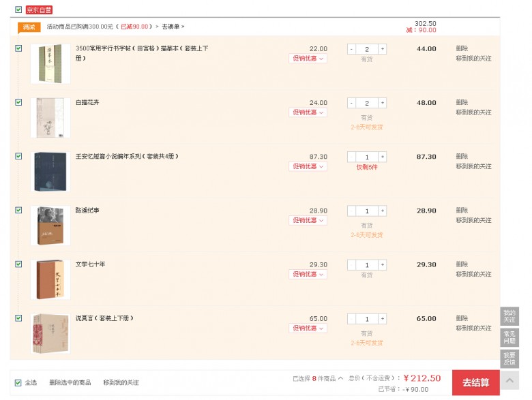Screen dimensions: 532x400
Task: Uncheck the 路遥纪事 item checkbox
Action: click(x=18, y=210)
